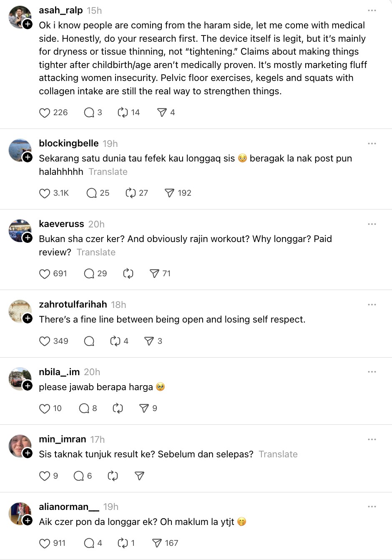
Task: Expand more options on alianorman__'s comment
Action: click(x=372, y=507)
